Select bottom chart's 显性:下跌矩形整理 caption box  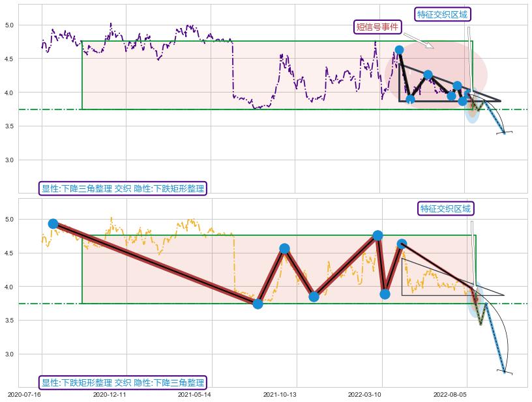(123, 382)
